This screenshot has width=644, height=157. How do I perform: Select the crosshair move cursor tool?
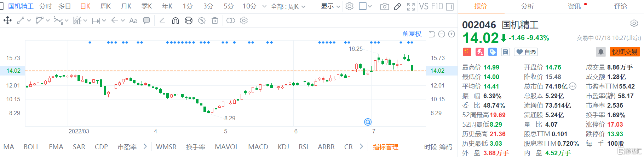(x=7, y=20)
